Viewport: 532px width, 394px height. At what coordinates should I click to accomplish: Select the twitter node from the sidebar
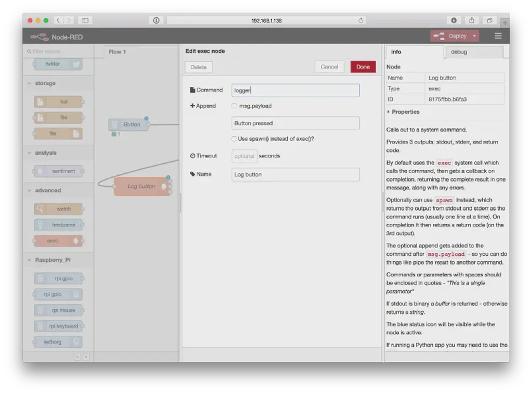pos(57,65)
